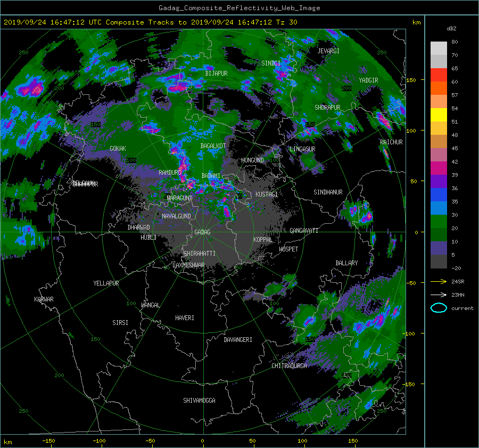479x448 pixels.
Task: Click the white 23MN arrow legend icon
Action: pyautogui.click(x=439, y=295)
